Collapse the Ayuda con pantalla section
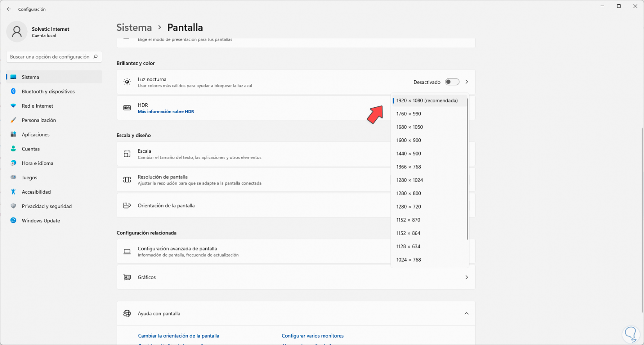 [466, 313]
